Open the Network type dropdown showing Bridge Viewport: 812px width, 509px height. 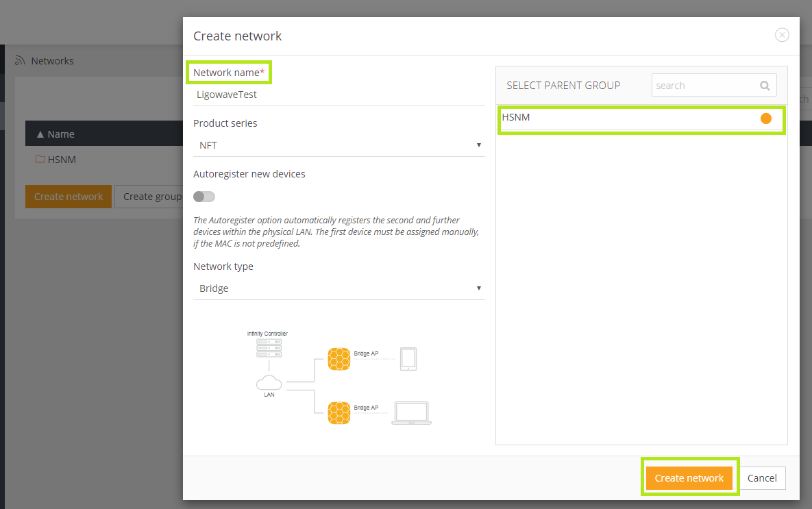[x=339, y=288]
